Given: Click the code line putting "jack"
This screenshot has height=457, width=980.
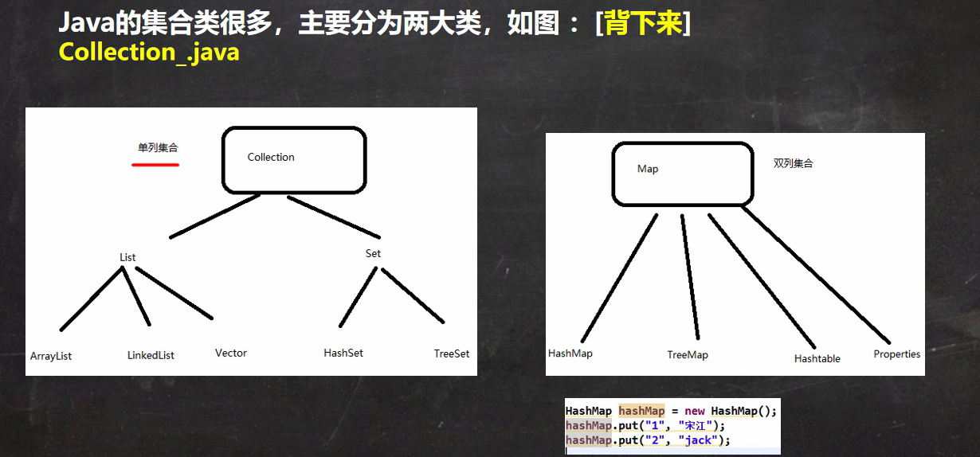Looking at the screenshot, I should tap(648, 439).
